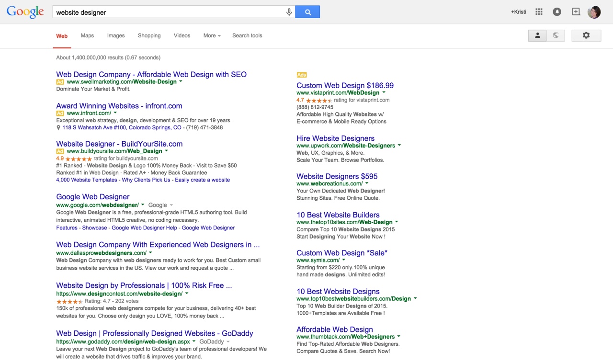Select the Web tab
The height and width of the screenshot is (364, 613).
[x=62, y=36]
